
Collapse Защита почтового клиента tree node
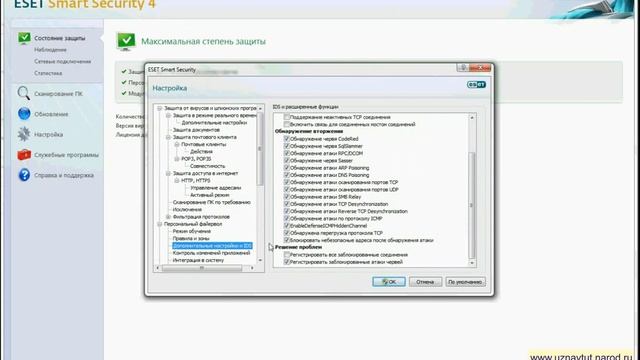point(168,137)
